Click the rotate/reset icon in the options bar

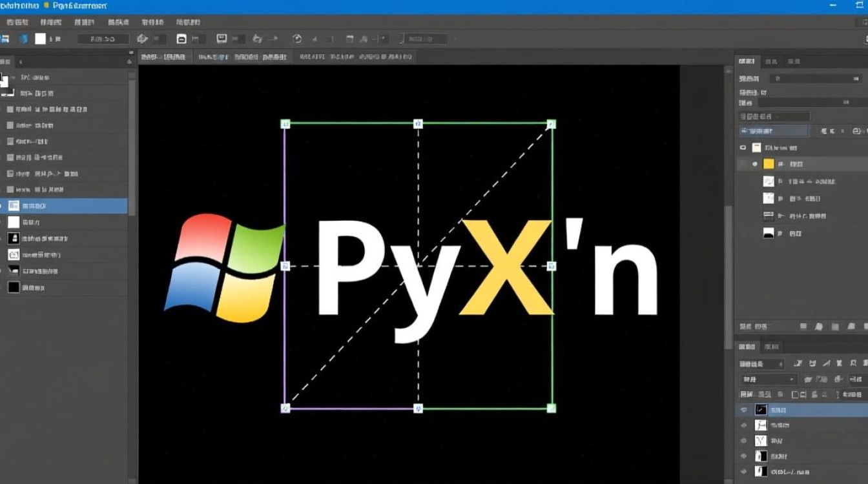[298, 38]
